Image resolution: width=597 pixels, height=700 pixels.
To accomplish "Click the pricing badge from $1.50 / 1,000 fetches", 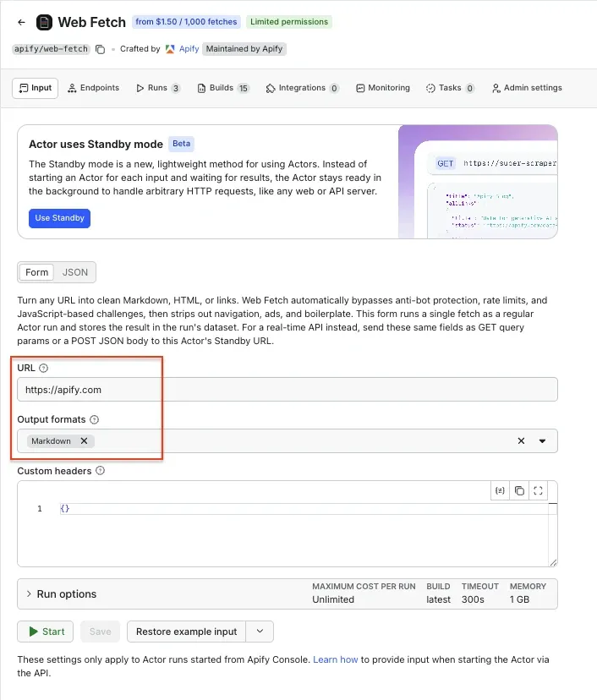I will (x=186, y=22).
